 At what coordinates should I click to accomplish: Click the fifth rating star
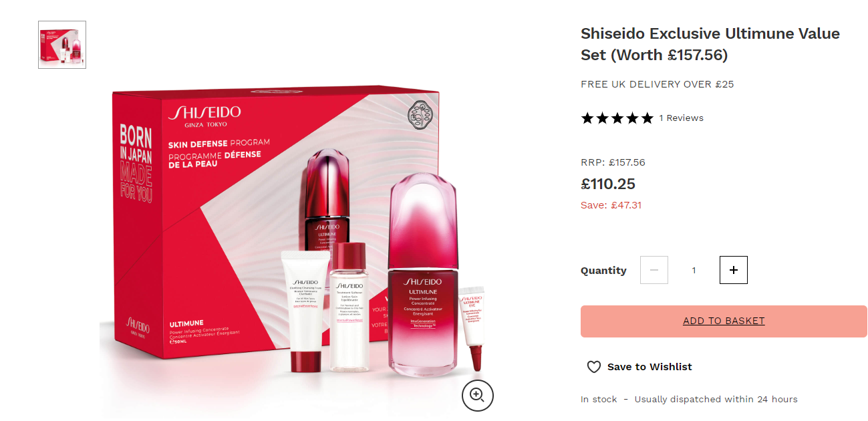pos(647,118)
